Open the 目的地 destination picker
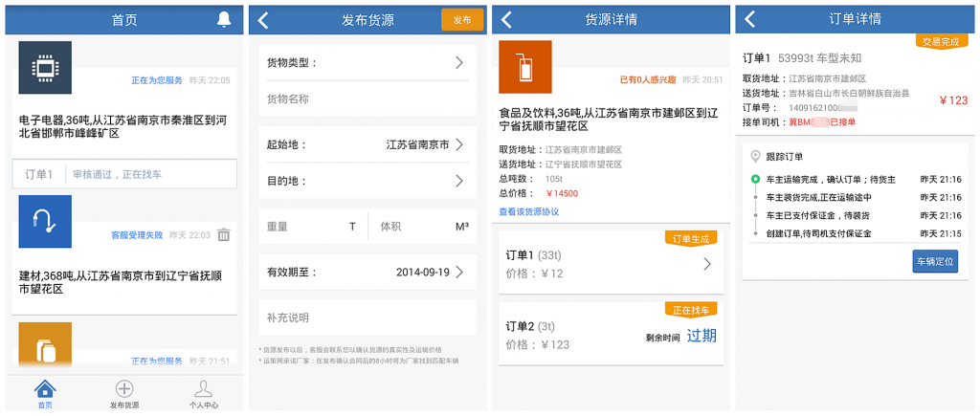 click(x=367, y=181)
